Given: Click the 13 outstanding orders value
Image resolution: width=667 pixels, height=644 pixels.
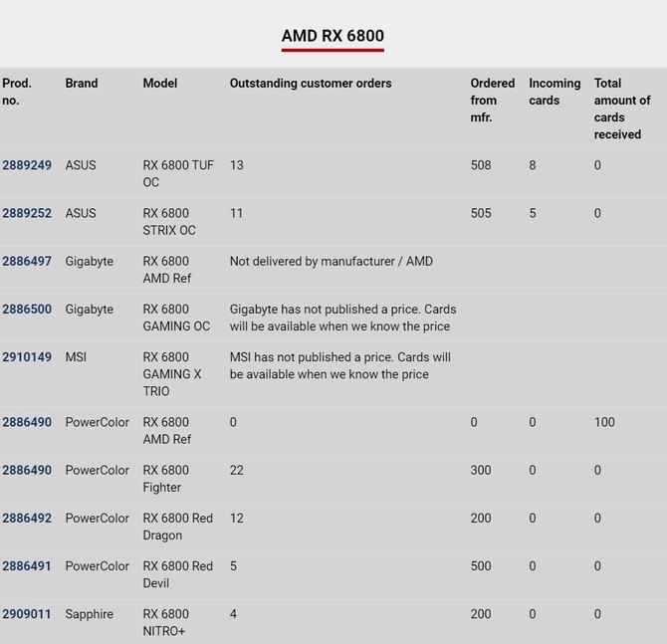Looking at the screenshot, I should [237, 165].
